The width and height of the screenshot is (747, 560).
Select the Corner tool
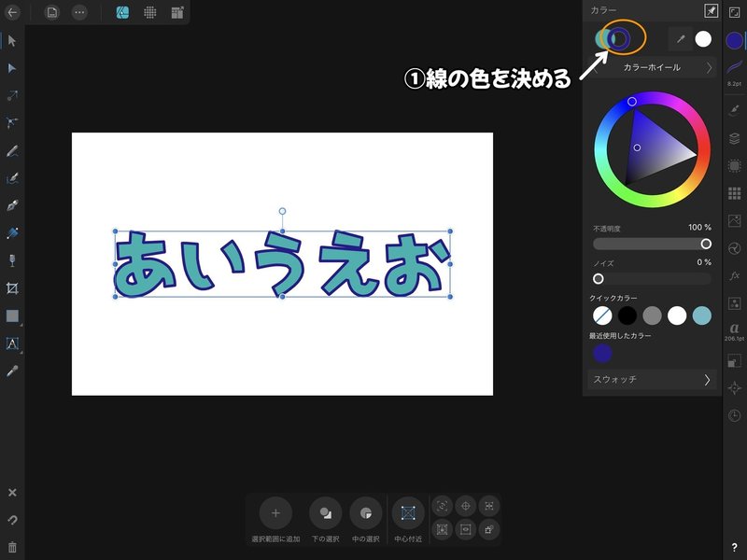tap(12, 123)
